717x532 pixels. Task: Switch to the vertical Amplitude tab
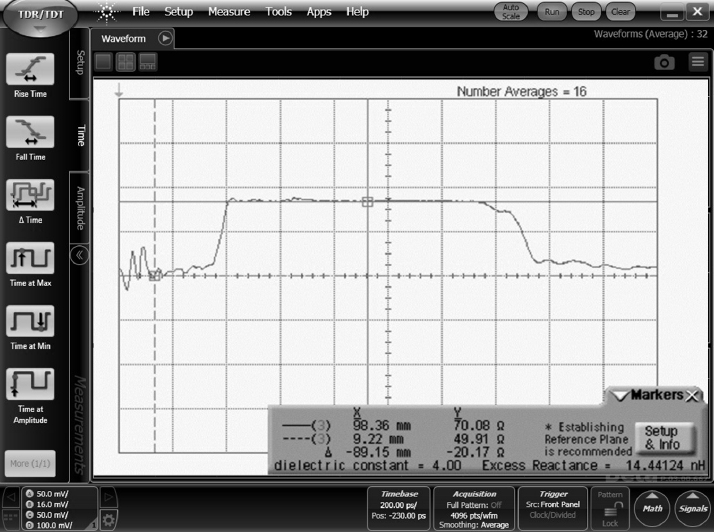pyautogui.click(x=80, y=208)
